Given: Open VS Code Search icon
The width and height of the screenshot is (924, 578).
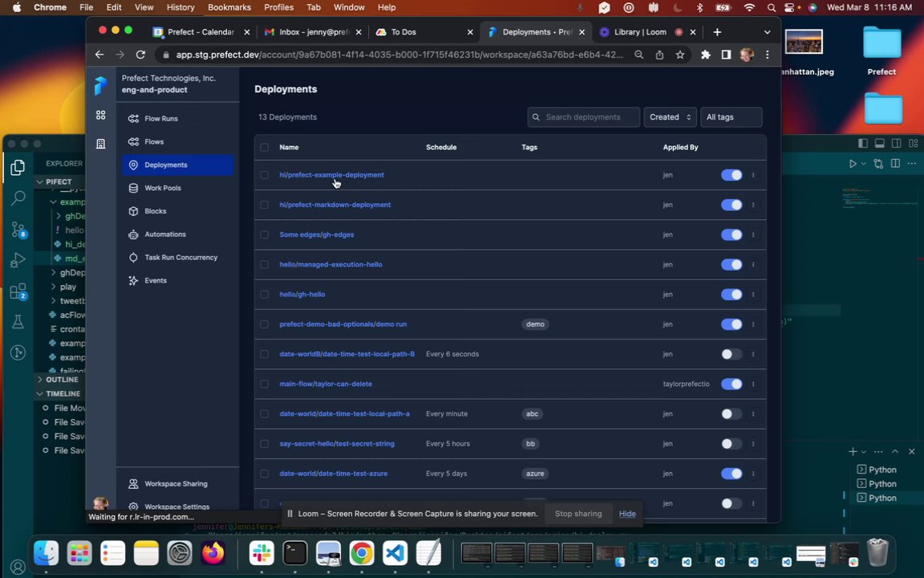Looking at the screenshot, I should [x=18, y=198].
